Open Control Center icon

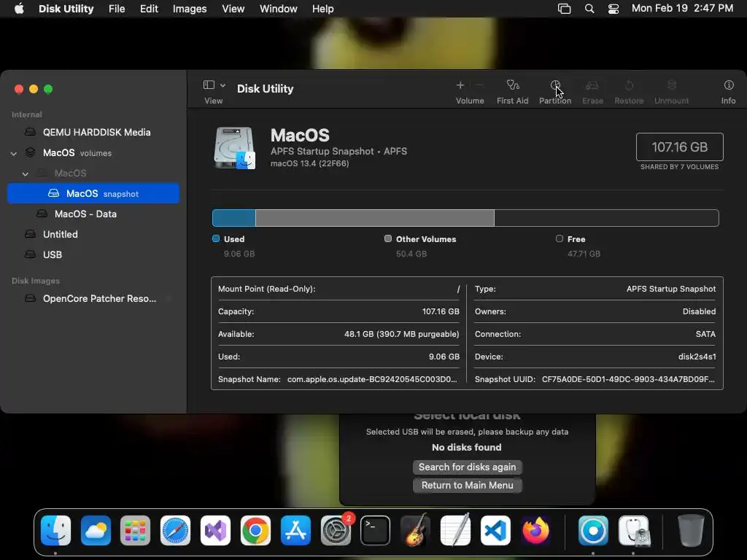point(613,9)
